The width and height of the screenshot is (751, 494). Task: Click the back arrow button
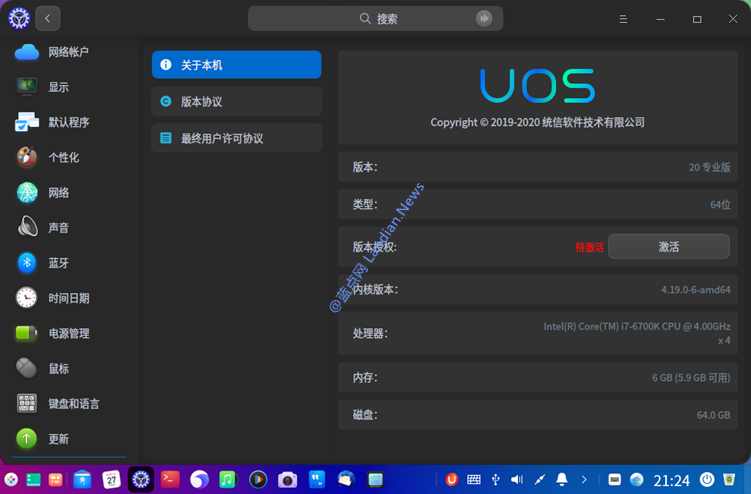click(x=48, y=18)
